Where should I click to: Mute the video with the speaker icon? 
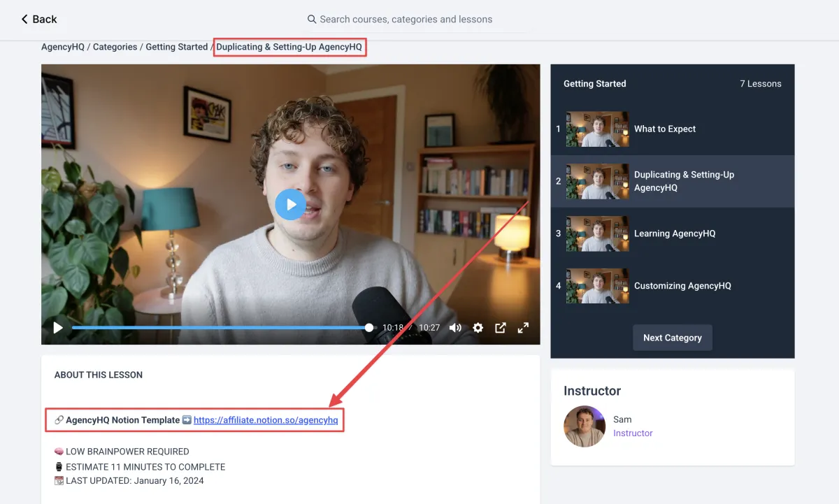pyautogui.click(x=455, y=327)
